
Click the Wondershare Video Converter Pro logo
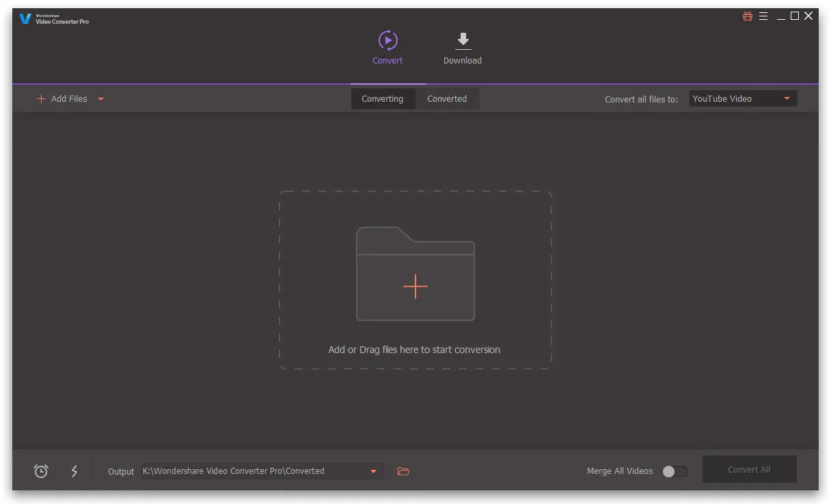[x=54, y=19]
